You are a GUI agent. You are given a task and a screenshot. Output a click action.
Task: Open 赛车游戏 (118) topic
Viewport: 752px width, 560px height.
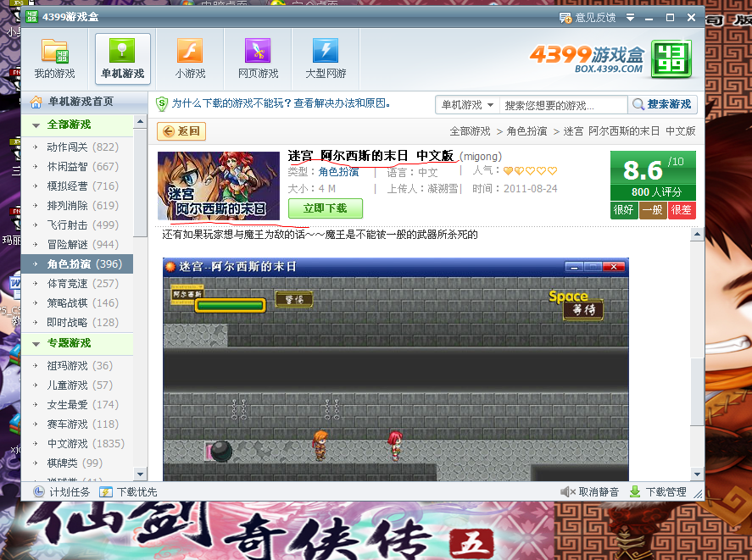(77, 424)
